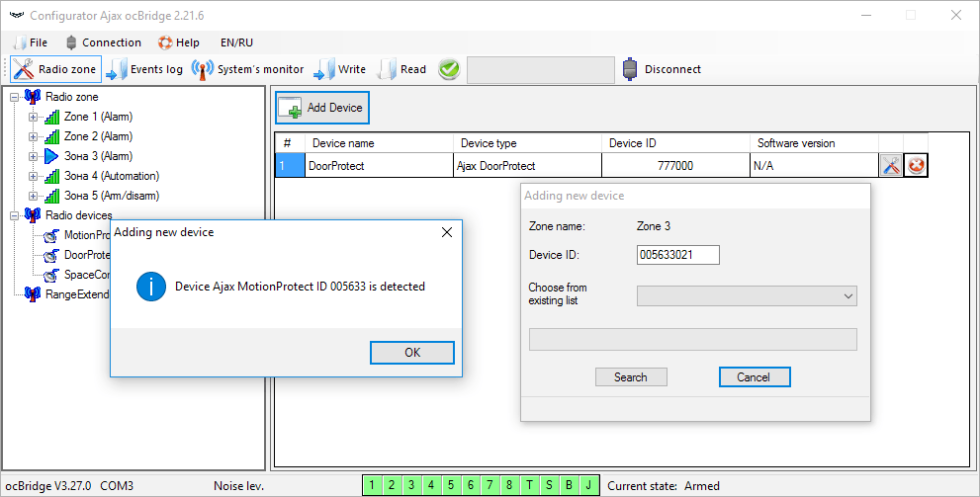The width and height of the screenshot is (980, 497).
Task: Click the Device name column header
Action: (x=380, y=143)
